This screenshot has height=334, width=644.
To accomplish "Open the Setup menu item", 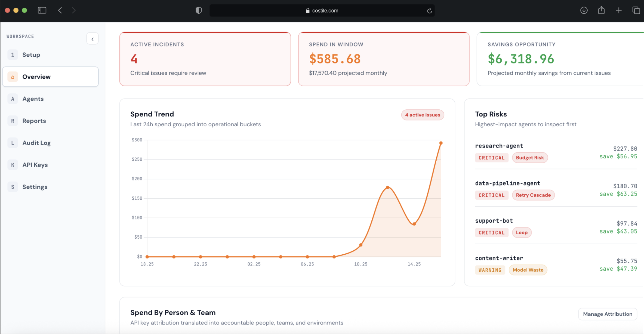I will point(50,55).
